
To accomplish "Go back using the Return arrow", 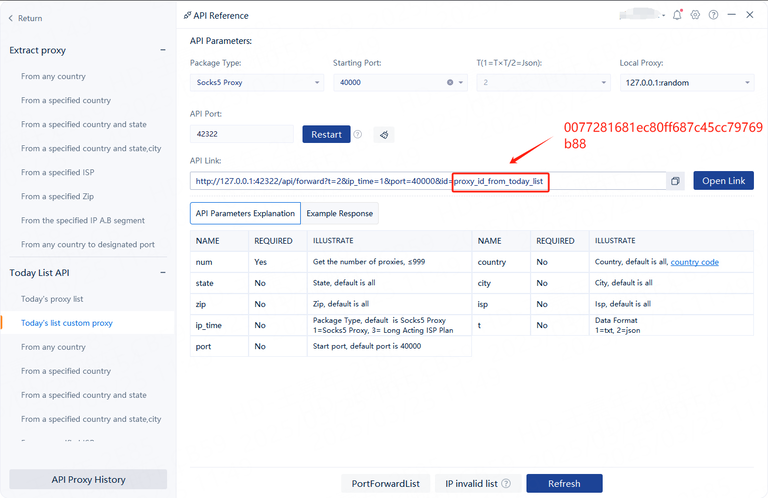I will 12,18.
